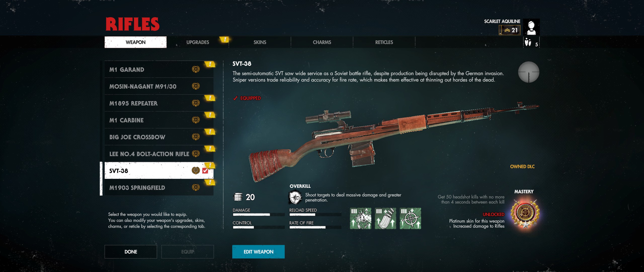The width and height of the screenshot is (644, 272).
Task: Select the Big Joe Crossbow entry
Action: pyautogui.click(x=159, y=137)
